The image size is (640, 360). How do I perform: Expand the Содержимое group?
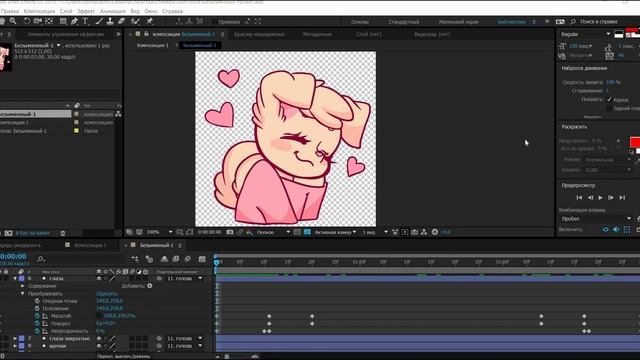23,286
